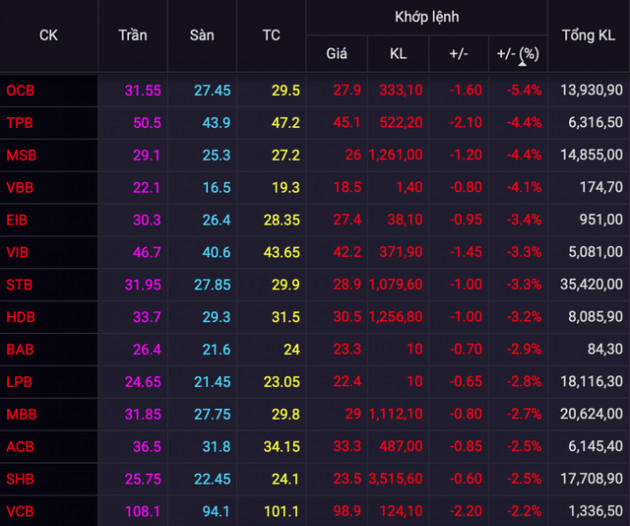Click the Sàn column header
630x526 pixels.
(202, 35)
